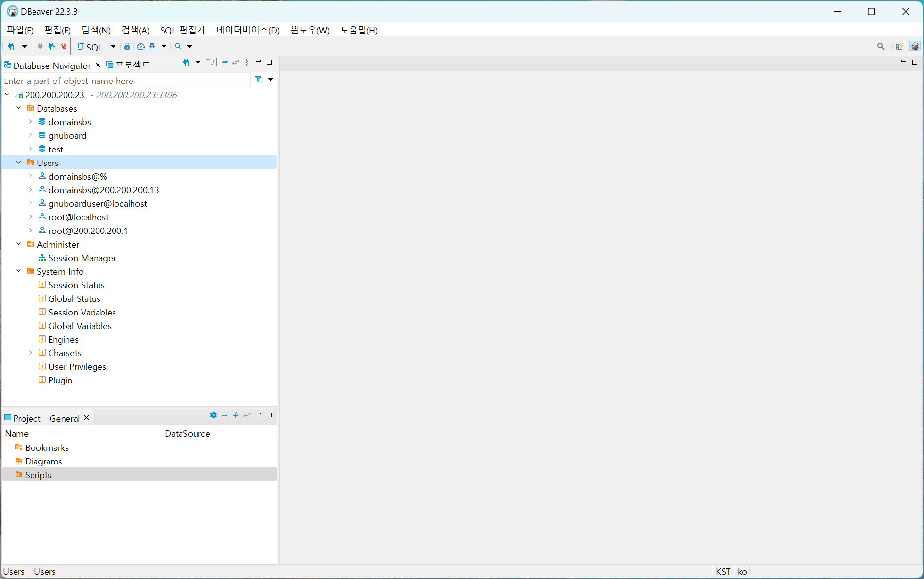Click the red Disconnect plug icon
This screenshot has height=579, width=924.
[x=64, y=46]
